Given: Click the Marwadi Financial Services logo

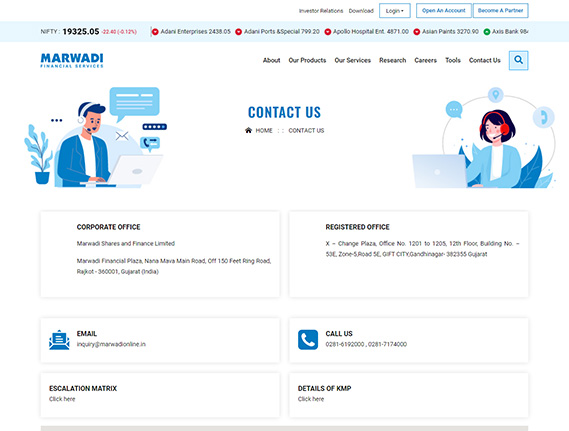Looking at the screenshot, I should 72,60.
